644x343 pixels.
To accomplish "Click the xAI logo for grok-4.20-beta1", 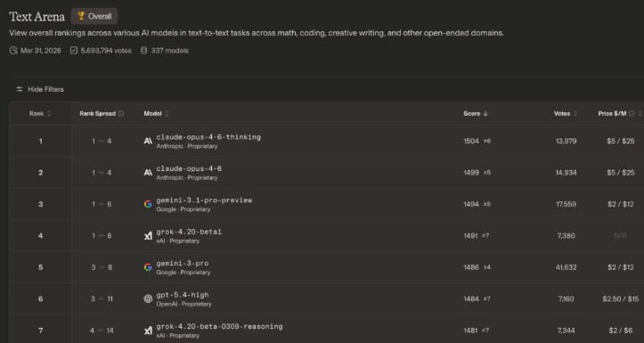I will pos(148,236).
